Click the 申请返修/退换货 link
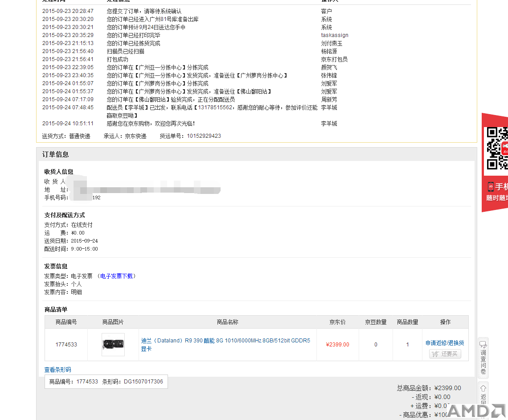The image size is (508, 420). (445, 343)
